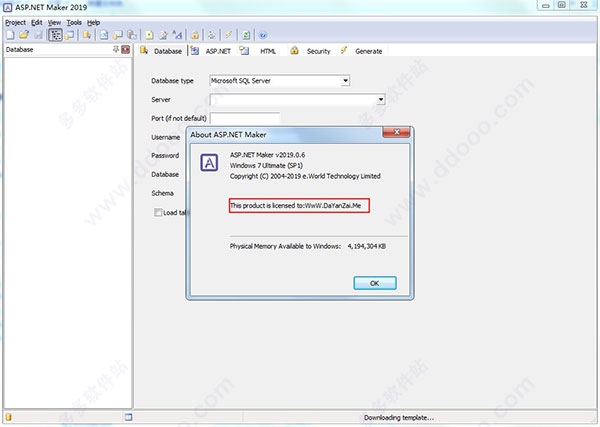Toggle the database pane tree-view toolbar icon
The width and height of the screenshot is (600, 427).
coord(55,35)
